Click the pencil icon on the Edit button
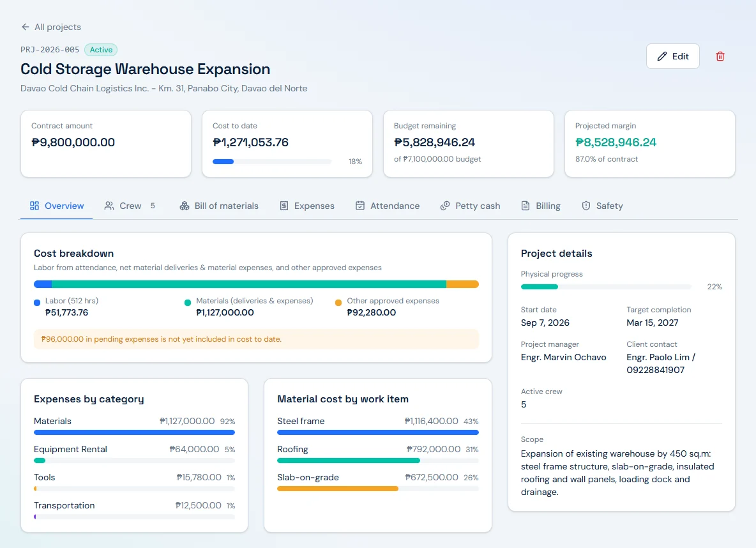Viewport: 756px width, 548px height. (662, 56)
